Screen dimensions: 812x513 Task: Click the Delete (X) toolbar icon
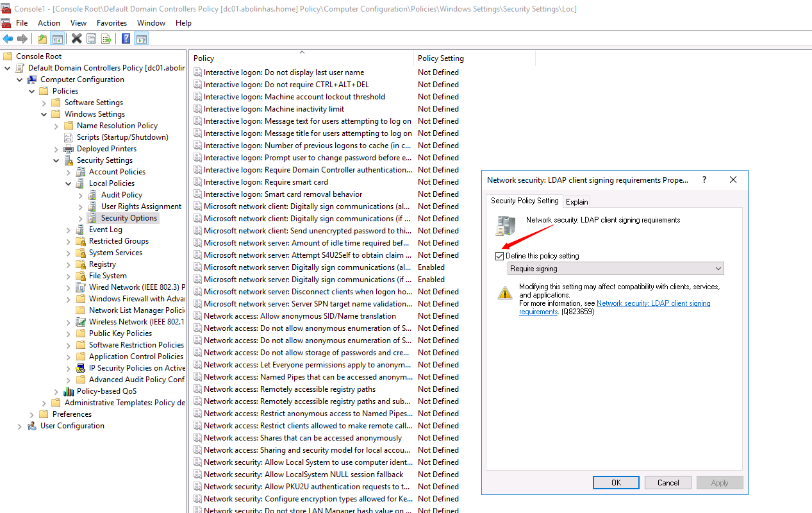pyautogui.click(x=76, y=38)
